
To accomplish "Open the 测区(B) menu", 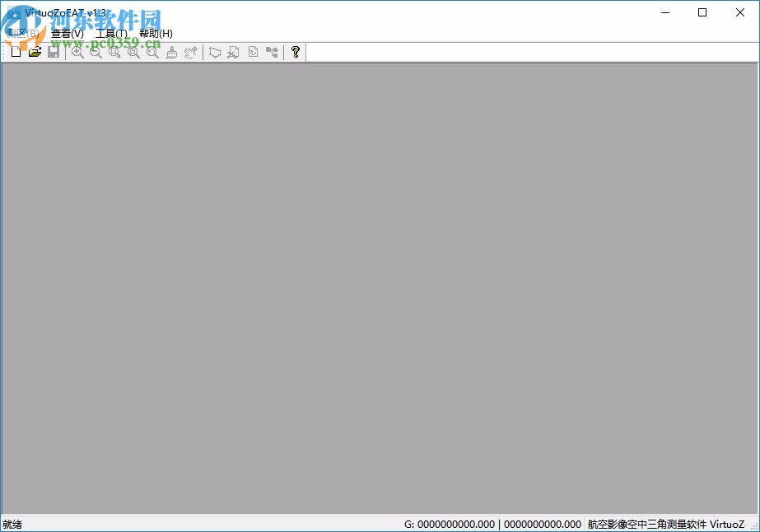I will (22, 33).
